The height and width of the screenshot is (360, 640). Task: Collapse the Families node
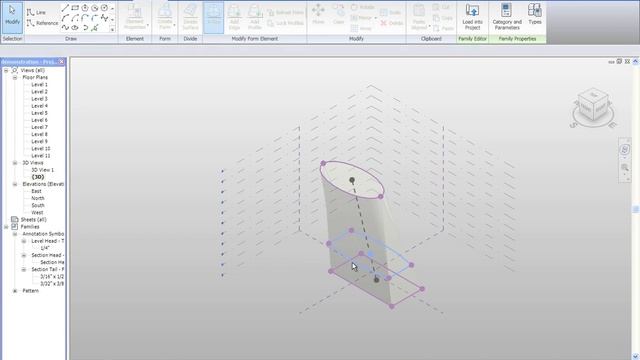6,227
